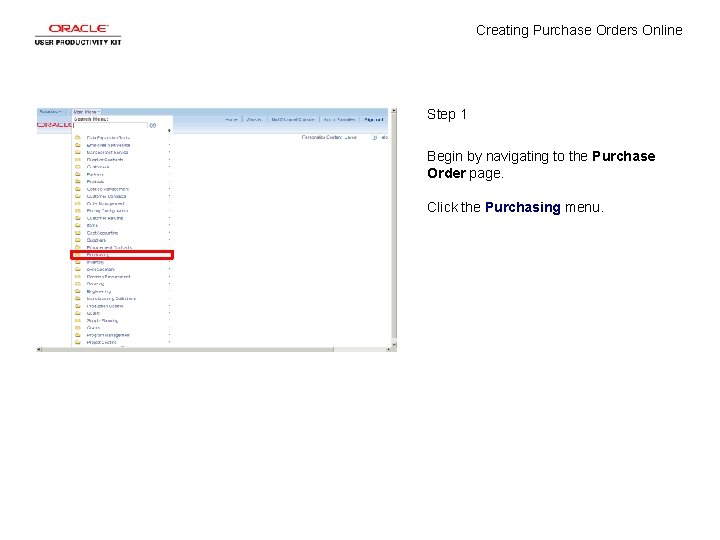Click the Layout link

pos(350,137)
